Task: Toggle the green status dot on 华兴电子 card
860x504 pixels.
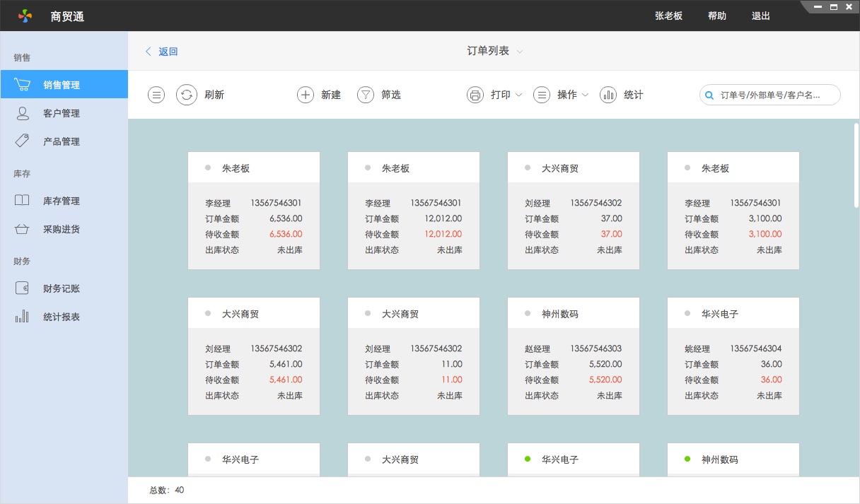Action: click(x=527, y=459)
